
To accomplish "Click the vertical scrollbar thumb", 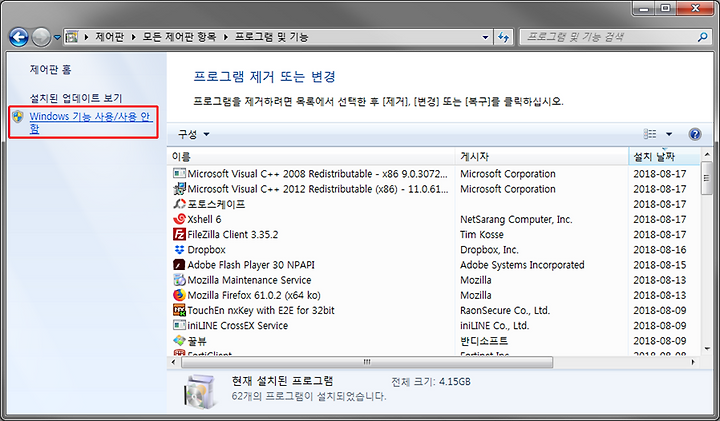I will (x=707, y=179).
